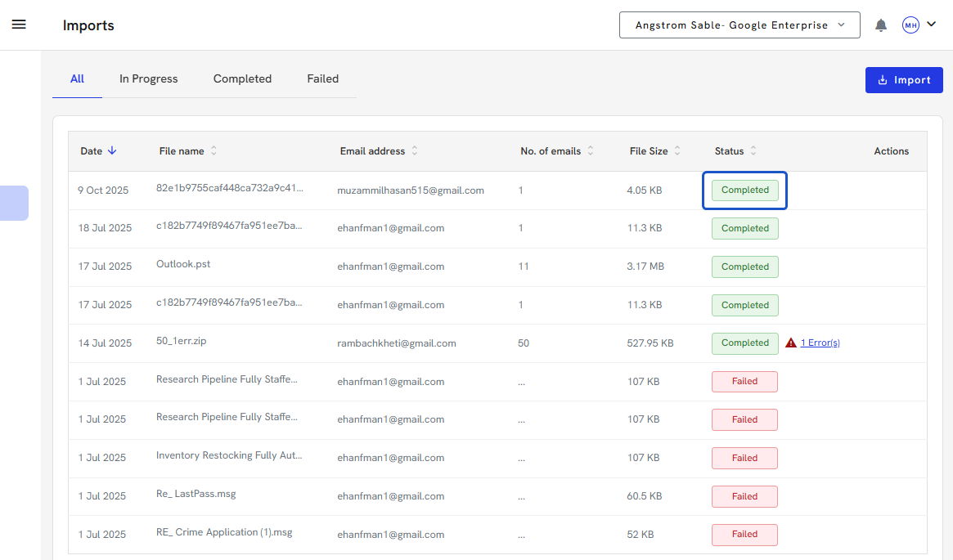Click Completed status badge for Outlook.pst
The image size is (953, 560).
click(744, 267)
